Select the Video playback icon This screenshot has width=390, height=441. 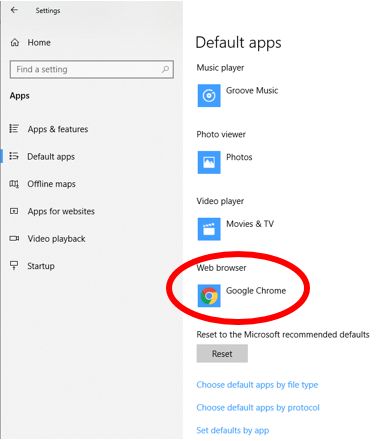(14, 238)
